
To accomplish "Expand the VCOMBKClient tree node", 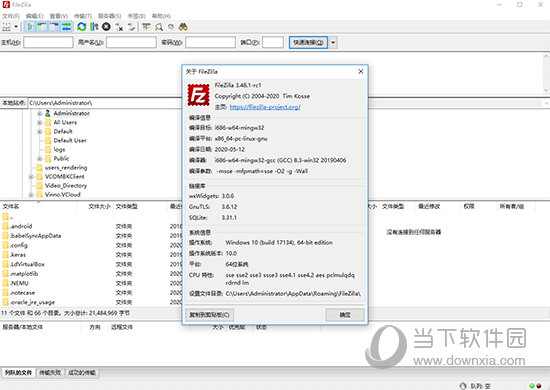I will [x=31, y=176].
